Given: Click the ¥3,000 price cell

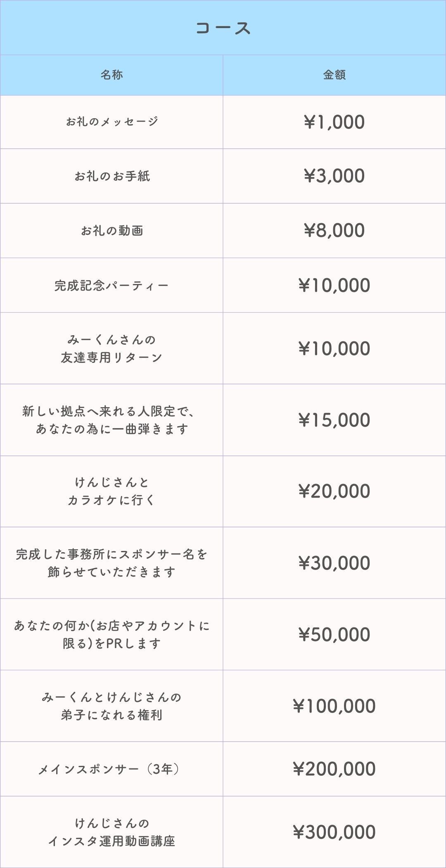Looking at the screenshot, I should pyautogui.click(x=334, y=176).
